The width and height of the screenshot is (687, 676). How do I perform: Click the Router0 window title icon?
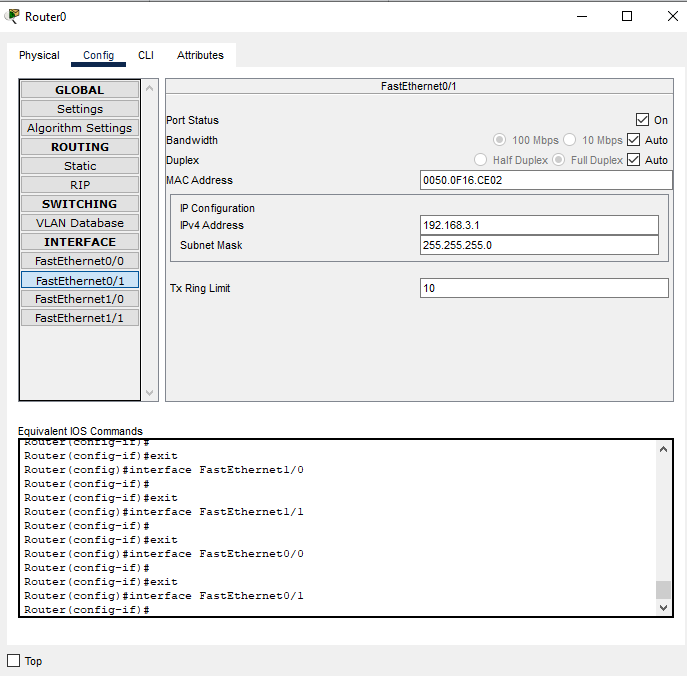click(12, 16)
